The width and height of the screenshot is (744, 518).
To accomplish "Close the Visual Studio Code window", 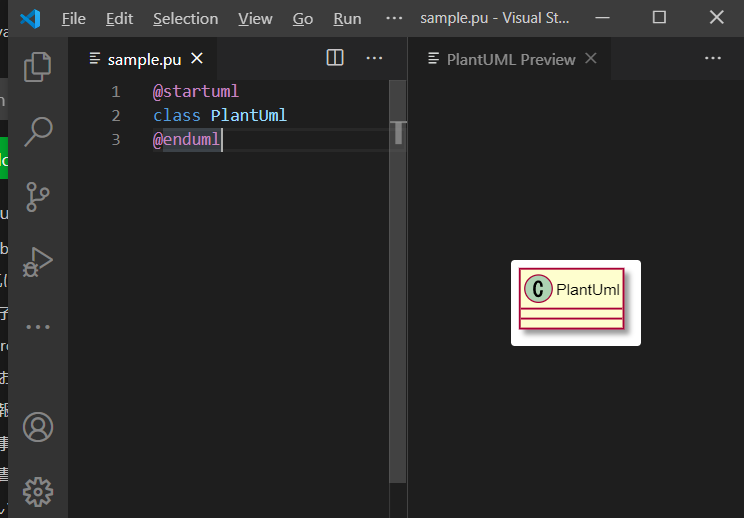I will coord(716,18).
